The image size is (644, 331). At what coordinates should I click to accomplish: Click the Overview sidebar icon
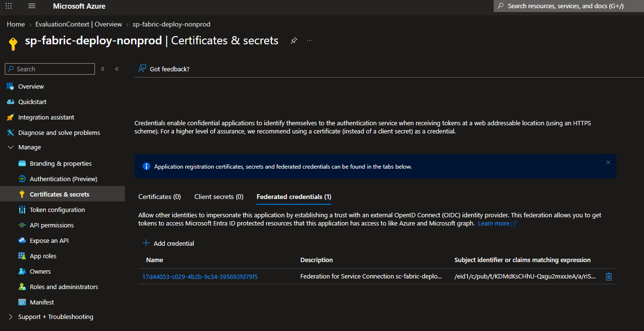(x=10, y=86)
